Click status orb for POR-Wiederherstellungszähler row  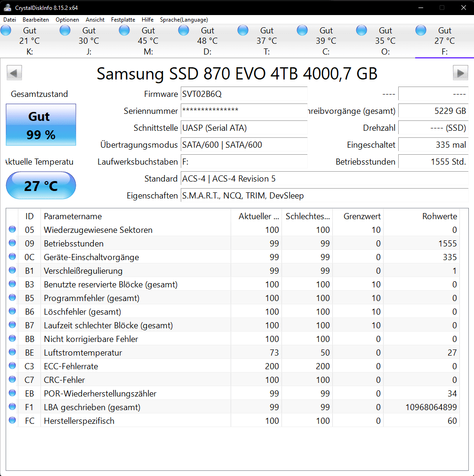click(12, 393)
